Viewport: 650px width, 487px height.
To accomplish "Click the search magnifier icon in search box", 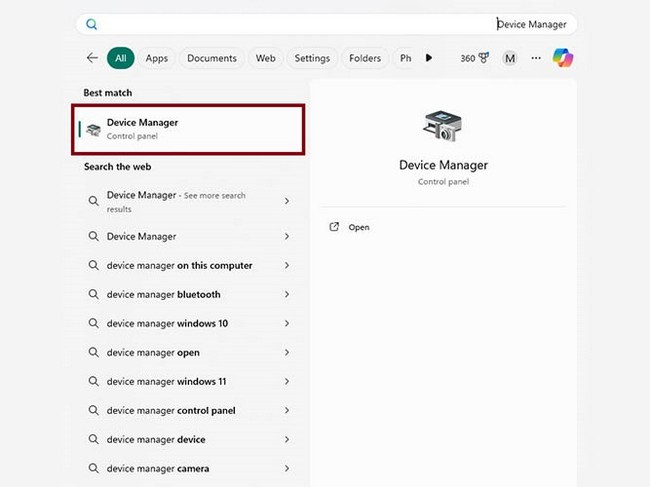I will [92, 24].
